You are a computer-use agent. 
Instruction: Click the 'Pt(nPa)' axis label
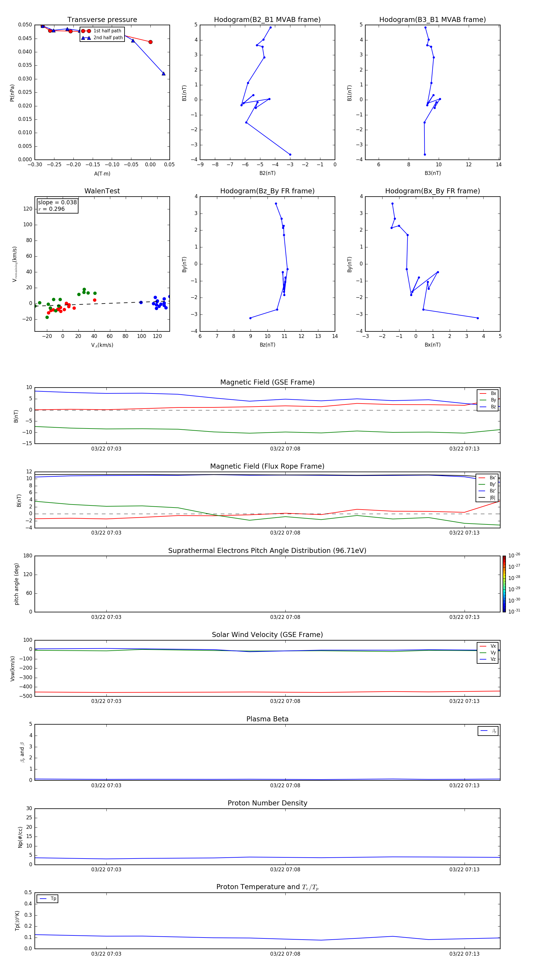[12, 93]
